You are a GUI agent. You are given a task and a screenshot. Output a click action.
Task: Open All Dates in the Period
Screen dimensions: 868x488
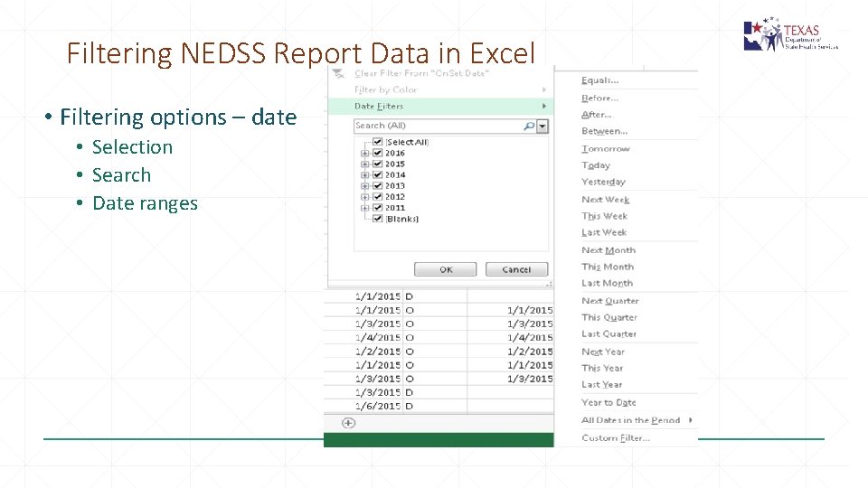[630, 420]
